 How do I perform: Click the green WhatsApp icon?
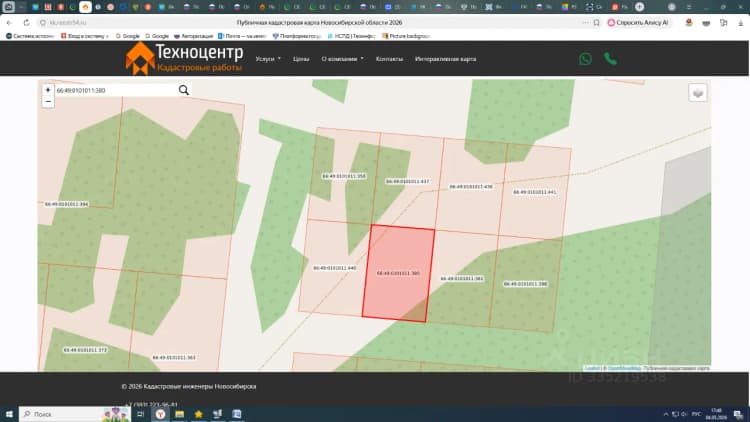click(x=585, y=59)
